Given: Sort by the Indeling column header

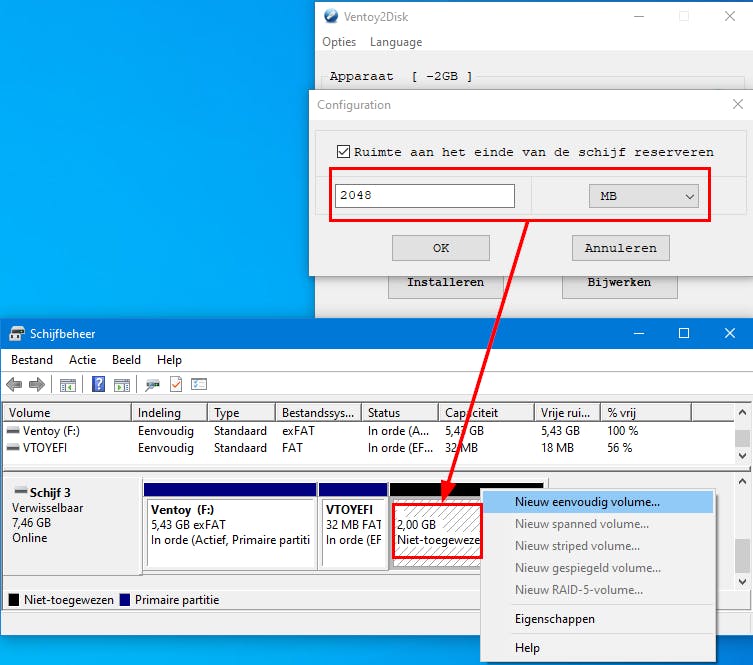Looking at the screenshot, I should click(170, 413).
